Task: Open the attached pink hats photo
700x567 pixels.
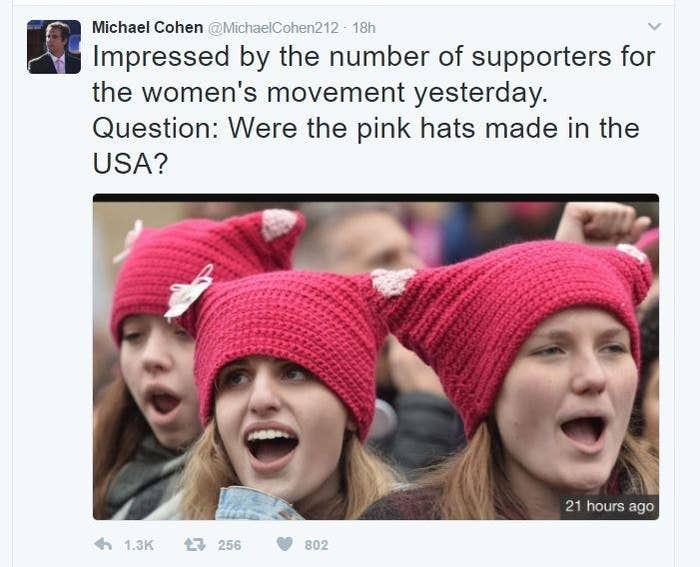Action: point(376,357)
